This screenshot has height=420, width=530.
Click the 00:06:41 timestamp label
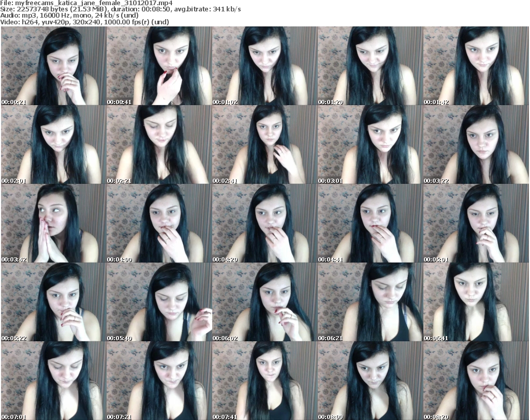(436, 338)
